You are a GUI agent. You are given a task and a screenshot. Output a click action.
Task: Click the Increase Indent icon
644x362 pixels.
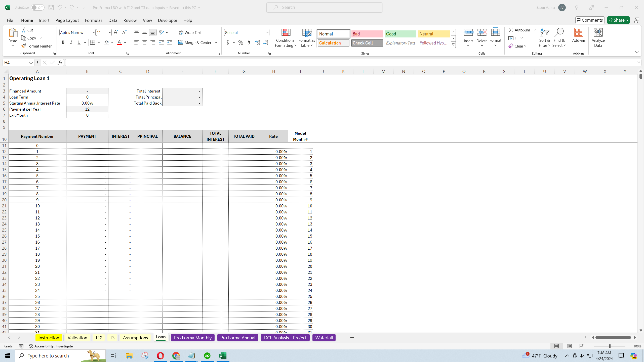170,42
